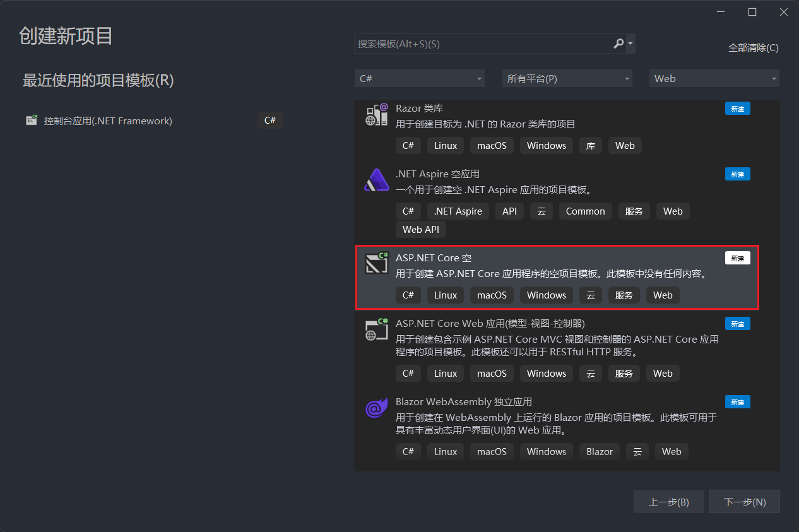Clear all filters link
The height and width of the screenshot is (532, 799).
(754, 48)
